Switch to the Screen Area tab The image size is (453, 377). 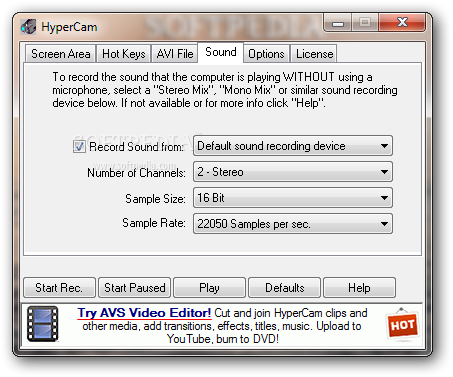[61, 54]
